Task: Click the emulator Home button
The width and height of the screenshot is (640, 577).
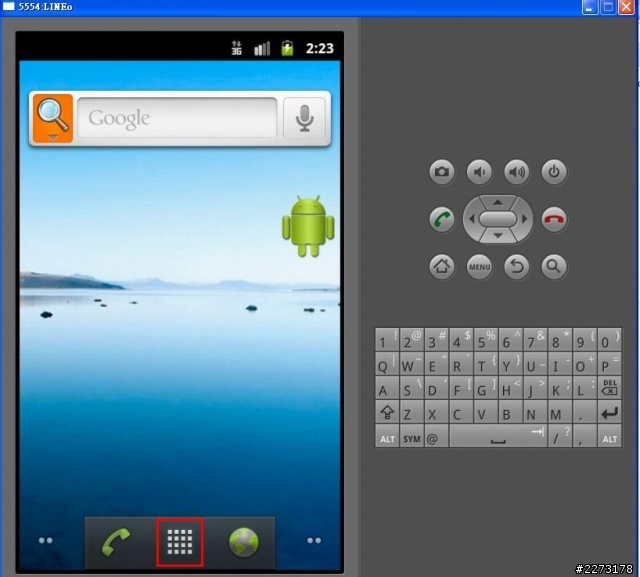Action: 442,267
